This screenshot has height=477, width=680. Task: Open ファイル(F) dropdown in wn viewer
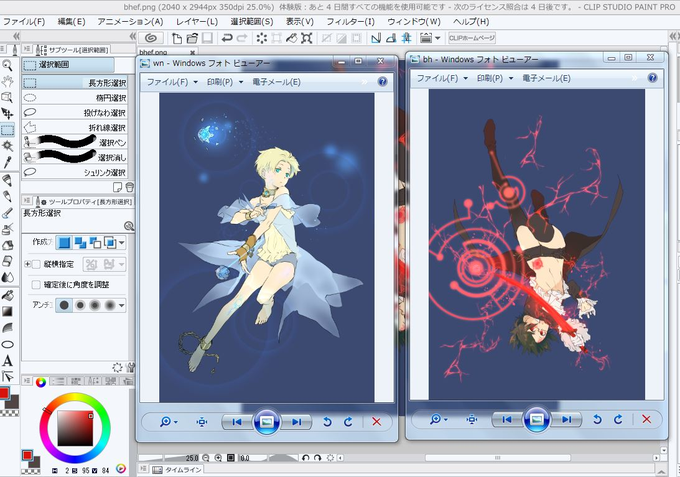pyautogui.click(x=172, y=82)
